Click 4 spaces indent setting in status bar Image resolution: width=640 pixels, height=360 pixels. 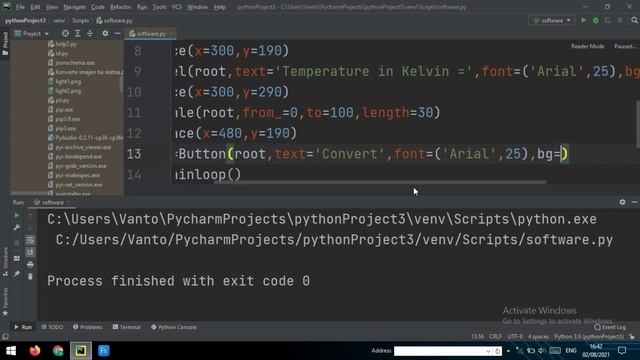(538, 337)
